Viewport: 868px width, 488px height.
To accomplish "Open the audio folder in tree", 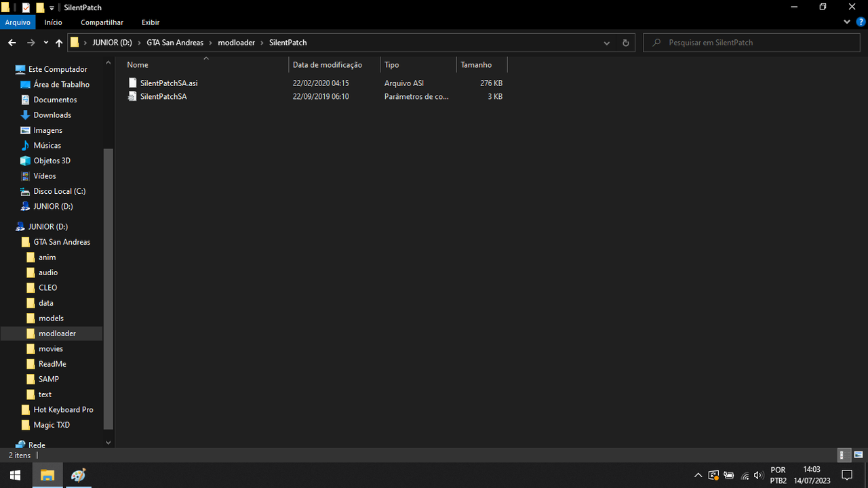I will [x=47, y=272].
